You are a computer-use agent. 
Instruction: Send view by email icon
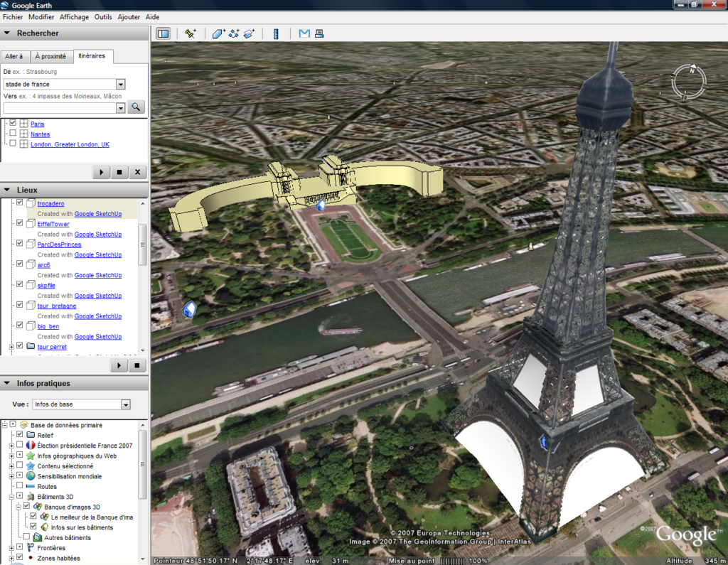point(304,33)
